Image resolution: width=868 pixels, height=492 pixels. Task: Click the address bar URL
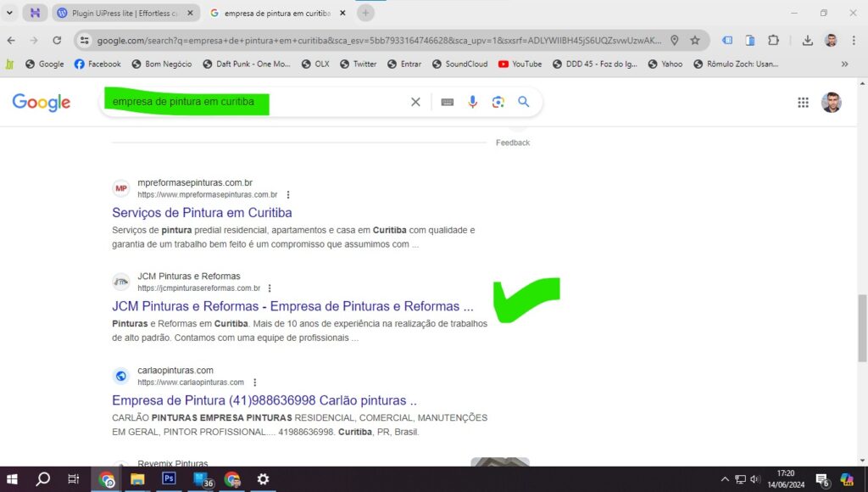[379, 41]
